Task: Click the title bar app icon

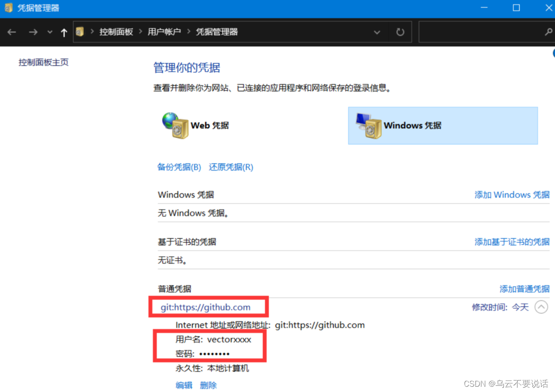Action: tap(8, 8)
